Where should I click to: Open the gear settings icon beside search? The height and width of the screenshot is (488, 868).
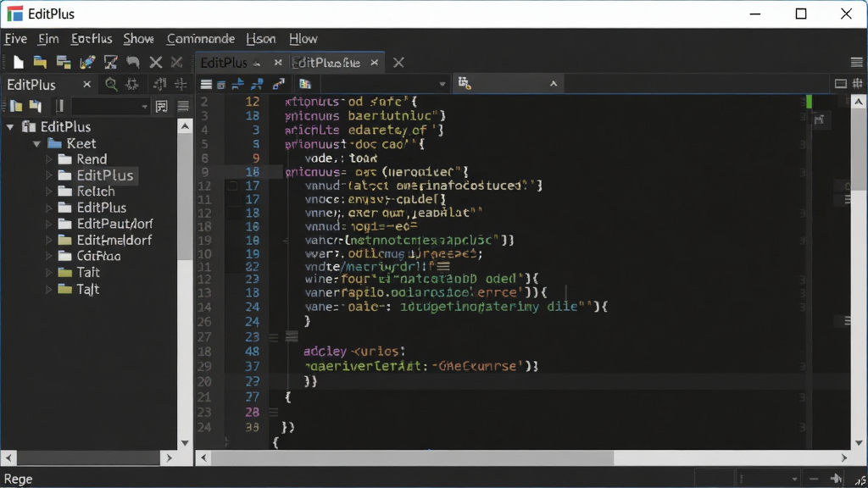132,84
